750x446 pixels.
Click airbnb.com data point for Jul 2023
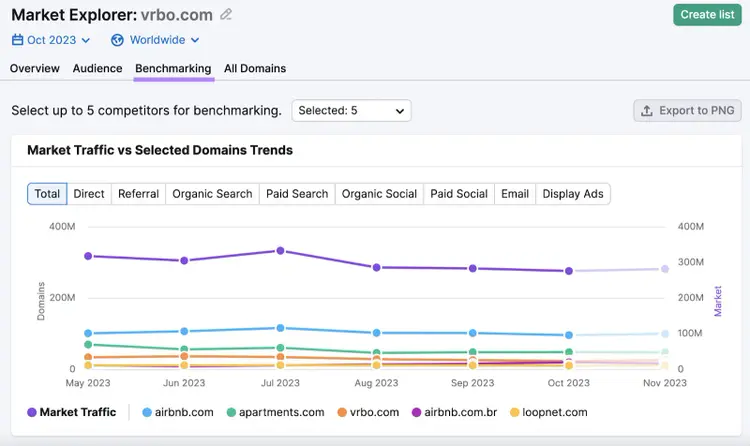tap(280, 328)
